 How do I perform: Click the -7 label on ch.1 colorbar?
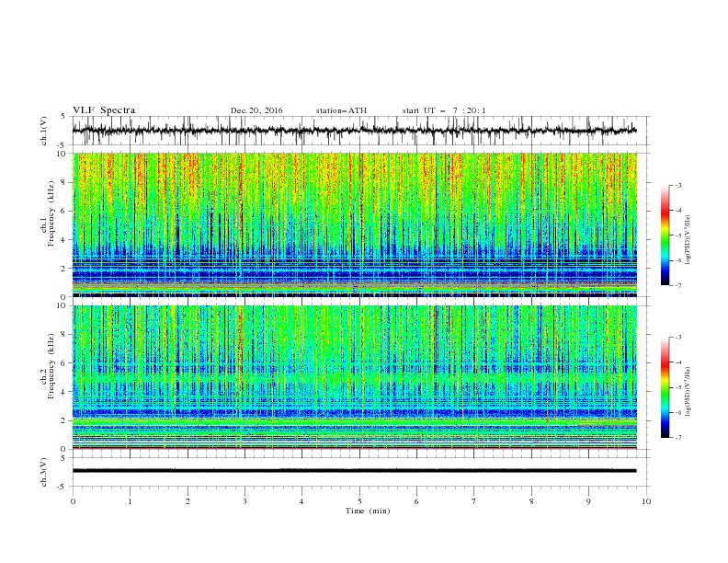[x=678, y=285]
